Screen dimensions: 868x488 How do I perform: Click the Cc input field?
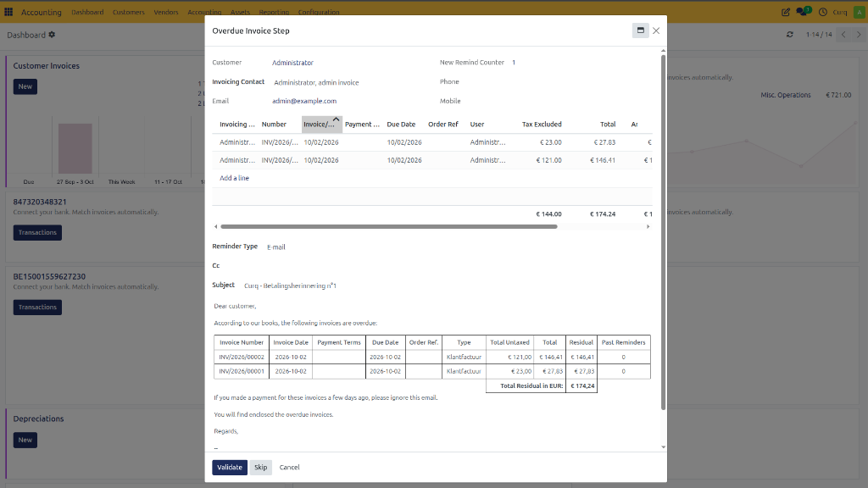(x=437, y=266)
